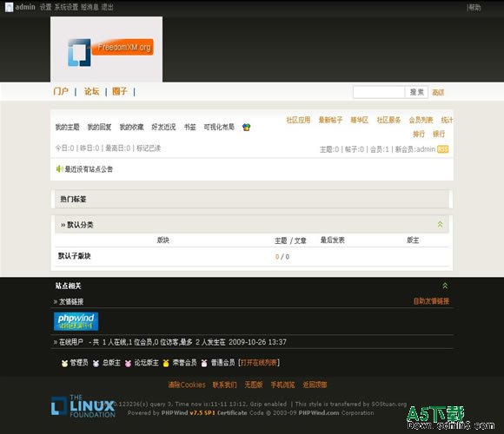This screenshot has width=504, height=434.
Task: Click the 普通会员 bell icon
Action: click(x=204, y=363)
